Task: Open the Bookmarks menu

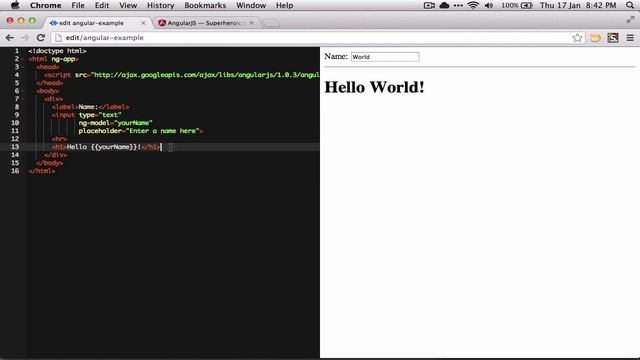Action: [205, 5]
